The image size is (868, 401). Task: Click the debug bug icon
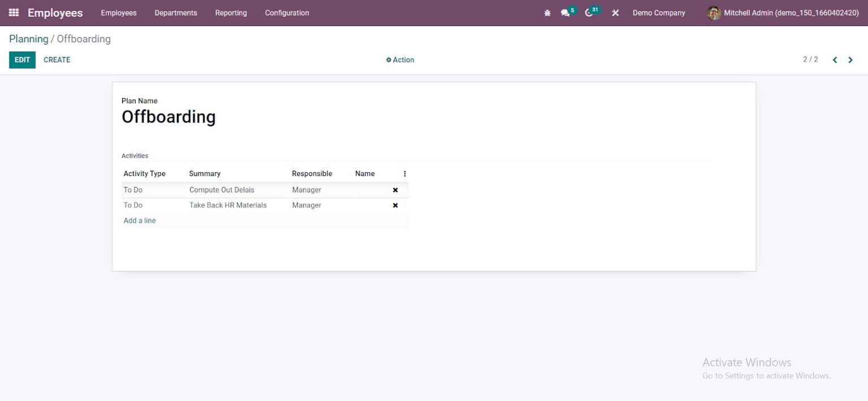(546, 12)
